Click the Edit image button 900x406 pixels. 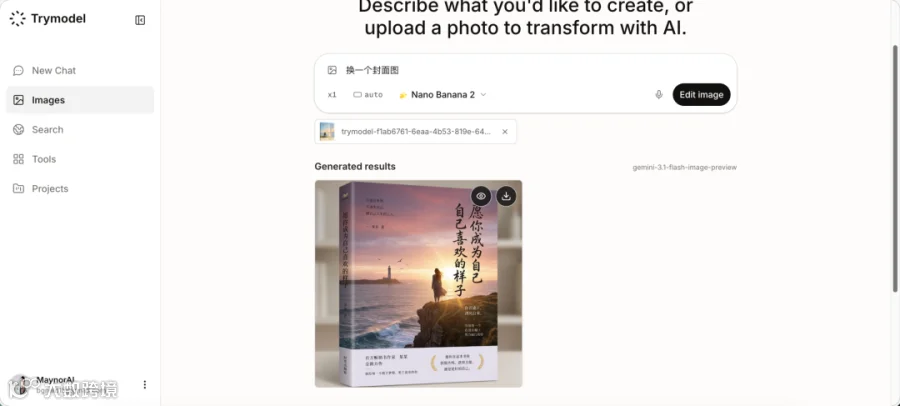tap(701, 95)
